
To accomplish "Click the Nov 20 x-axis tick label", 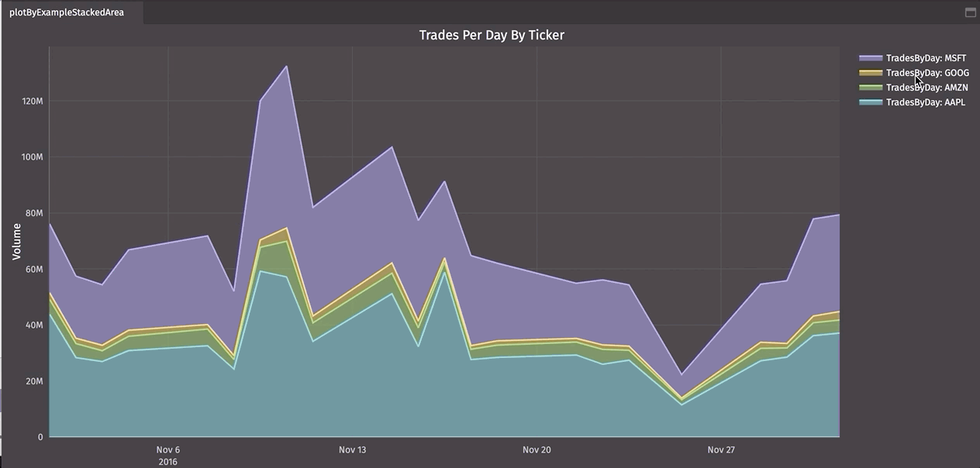I will (x=537, y=449).
